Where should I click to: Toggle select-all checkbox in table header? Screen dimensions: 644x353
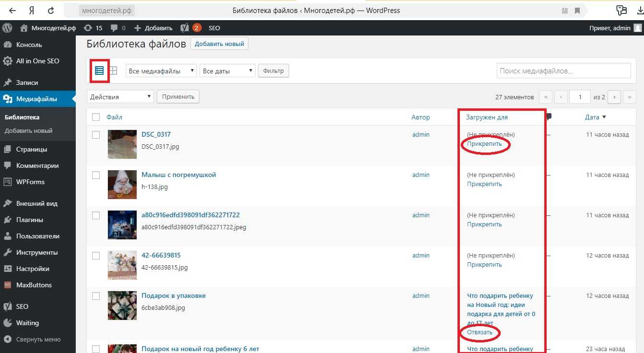click(x=96, y=117)
